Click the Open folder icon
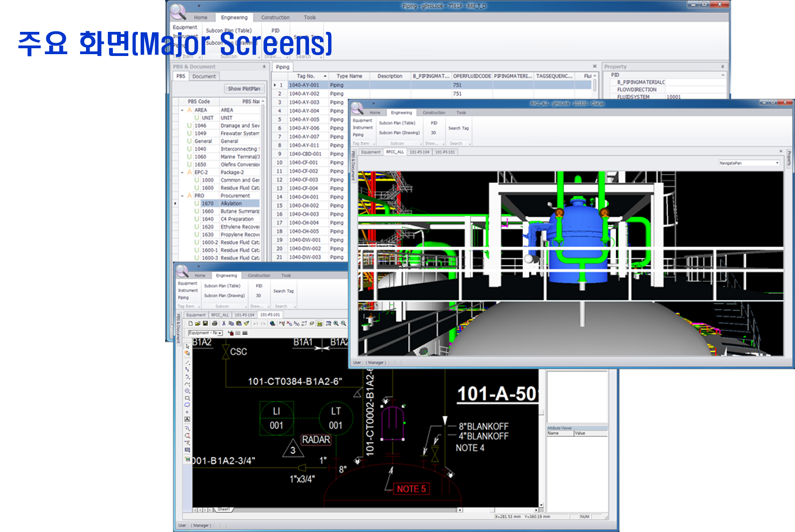 (198, 324)
